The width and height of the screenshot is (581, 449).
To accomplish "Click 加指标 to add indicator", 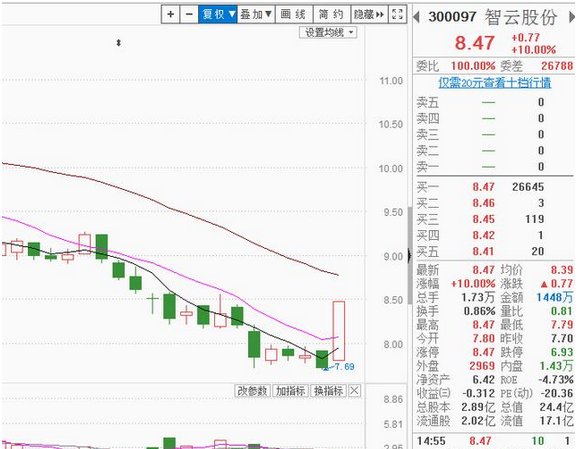I will click(x=291, y=390).
